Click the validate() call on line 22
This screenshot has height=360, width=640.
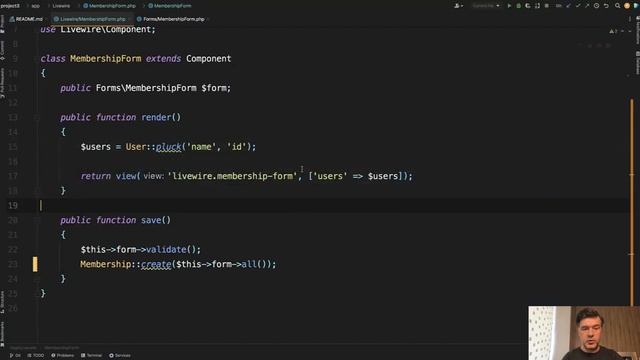173,249
